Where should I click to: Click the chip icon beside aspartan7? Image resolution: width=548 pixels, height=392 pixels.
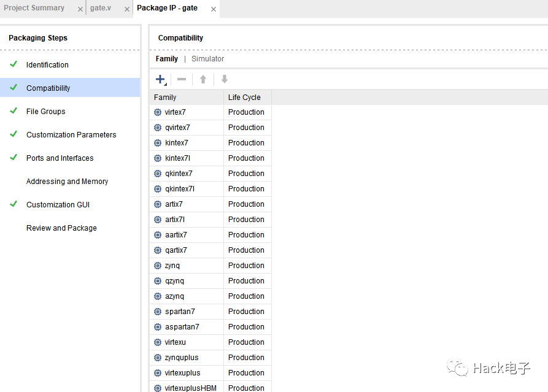[x=158, y=327]
